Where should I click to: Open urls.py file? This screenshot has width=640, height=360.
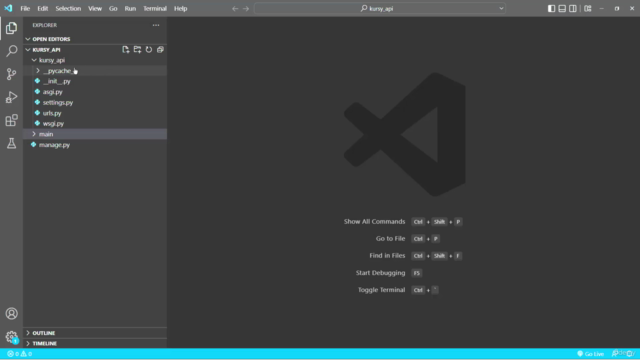point(52,113)
